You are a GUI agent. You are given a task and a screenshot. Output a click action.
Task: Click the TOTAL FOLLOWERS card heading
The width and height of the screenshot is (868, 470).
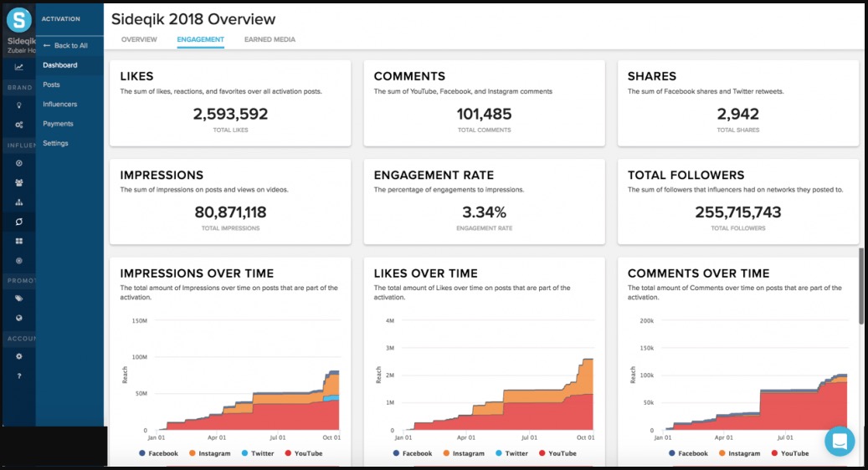686,176
